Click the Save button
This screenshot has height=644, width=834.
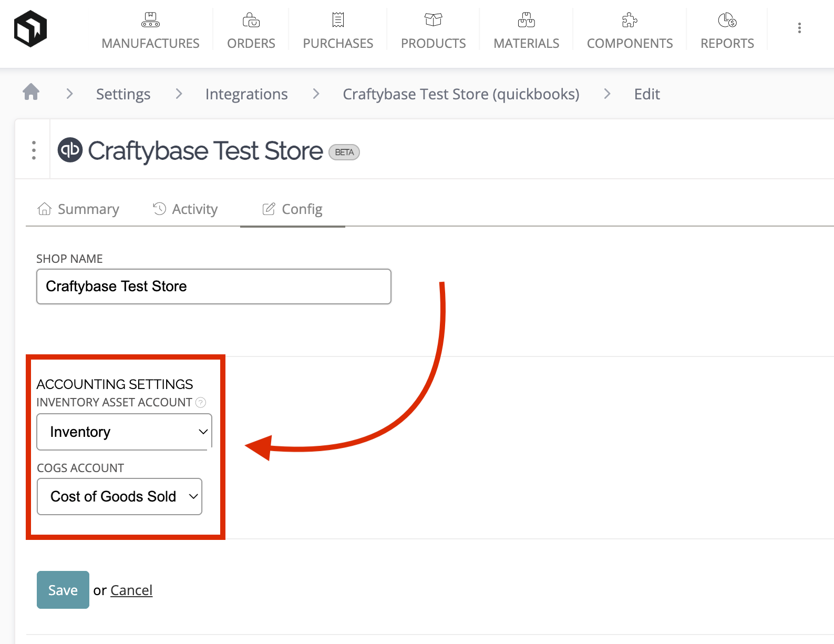click(x=63, y=590)
